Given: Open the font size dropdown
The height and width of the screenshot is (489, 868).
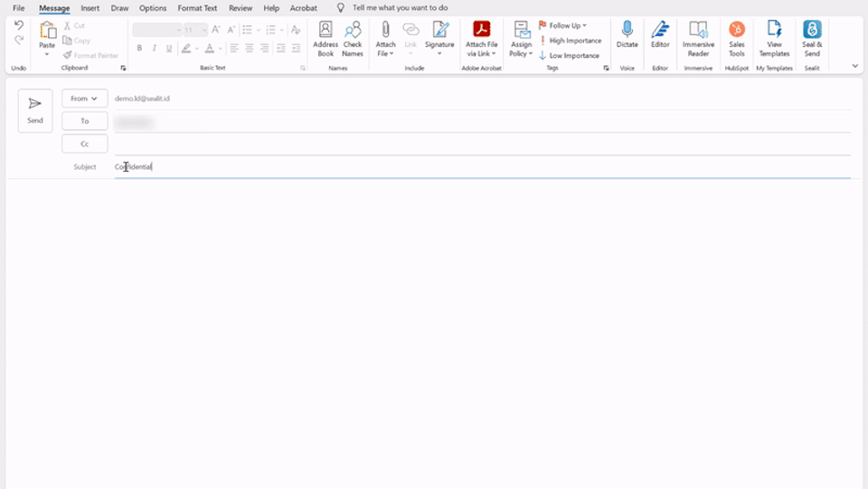Looking at the screenshot, I should click(x=204, y=30).
